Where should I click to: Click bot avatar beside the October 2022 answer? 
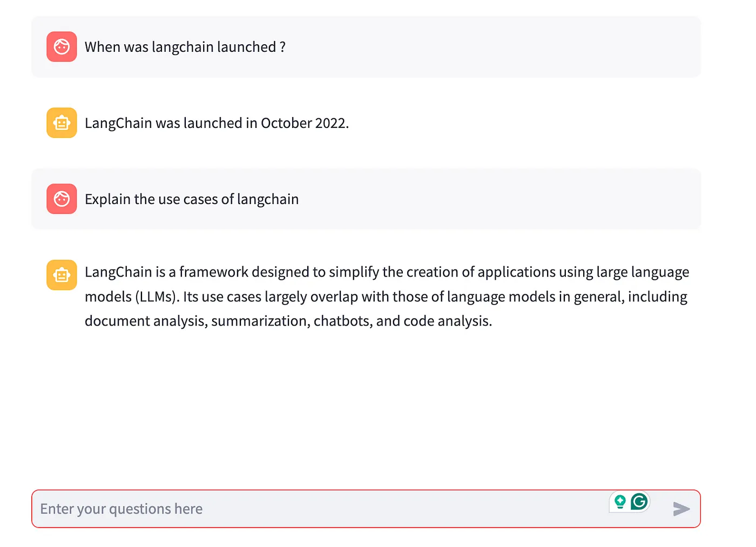click(x=62, y=123)
